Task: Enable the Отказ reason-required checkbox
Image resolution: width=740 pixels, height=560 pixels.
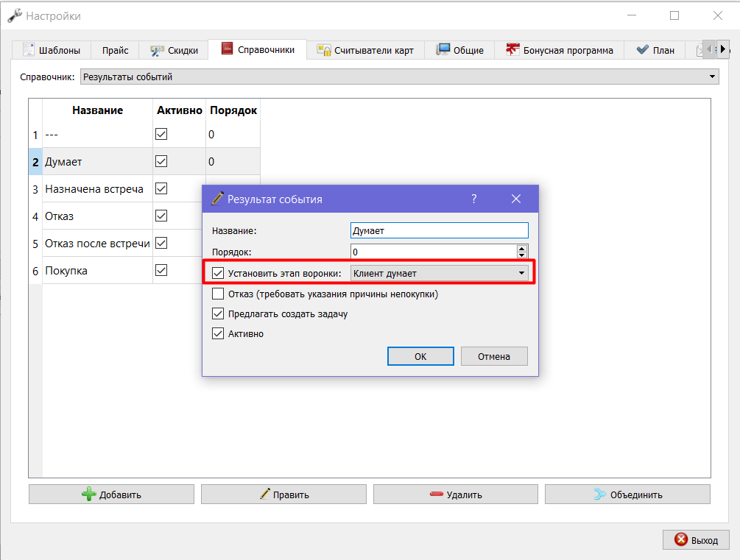Action: [x=217, y=294]
